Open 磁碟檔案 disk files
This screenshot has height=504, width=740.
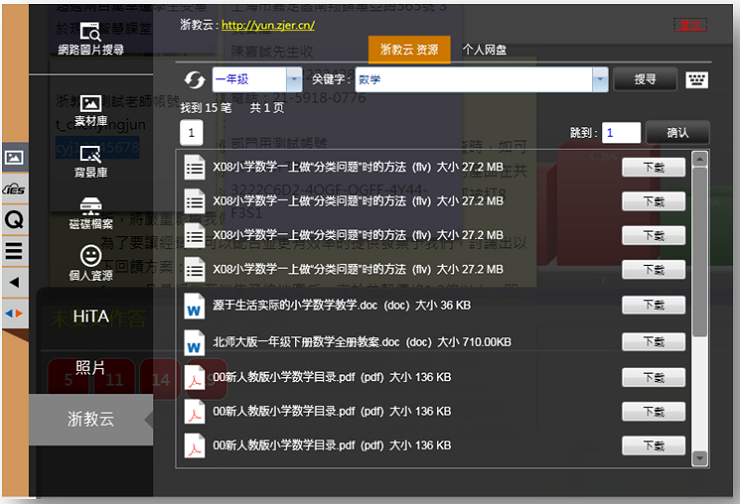[x=91, y=213]
